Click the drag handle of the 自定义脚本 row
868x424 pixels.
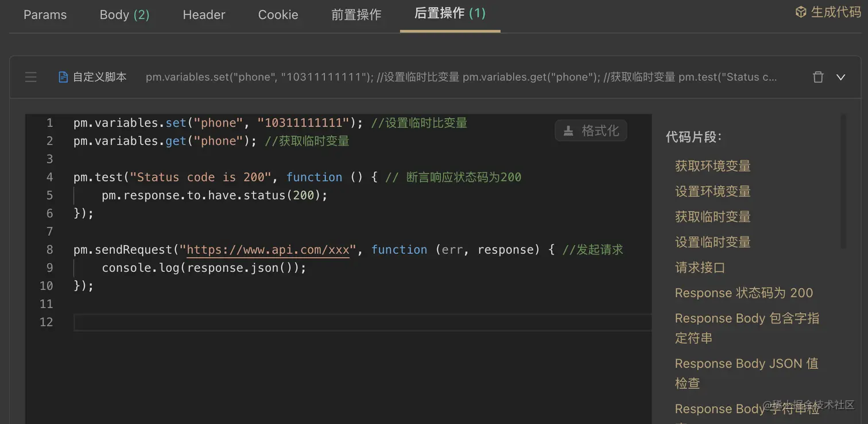[x=31, y=77]
